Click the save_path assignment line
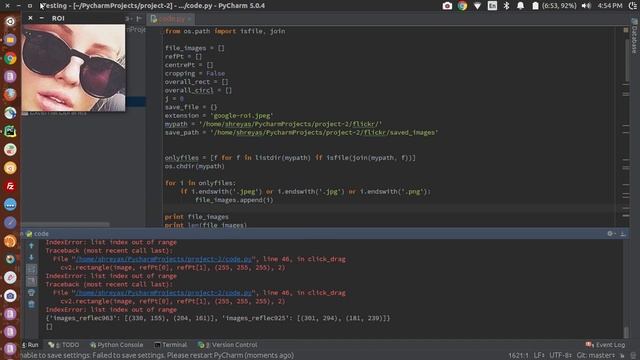Viewport: 640px width, 360px height. tap(301, 132)
